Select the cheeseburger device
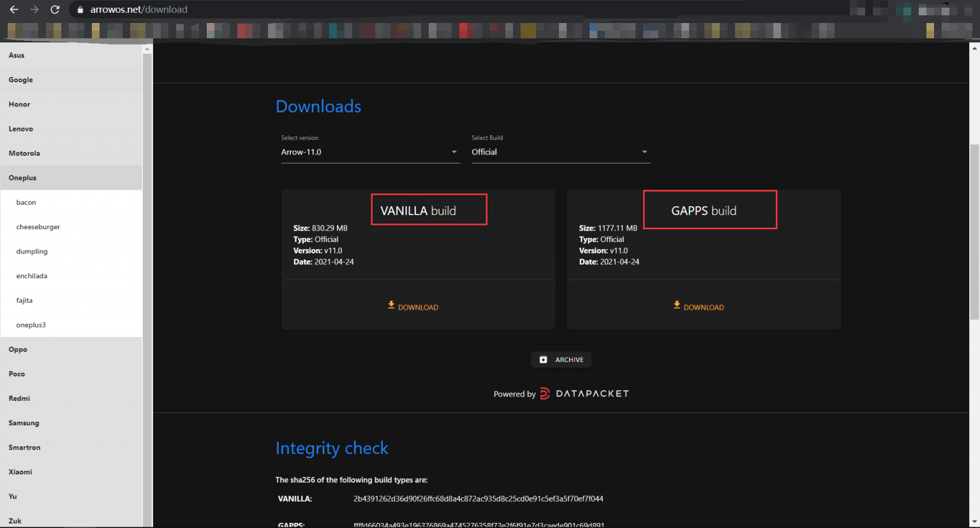The height and width of the screenshot is (528, 980). click(x=38, y=227)
